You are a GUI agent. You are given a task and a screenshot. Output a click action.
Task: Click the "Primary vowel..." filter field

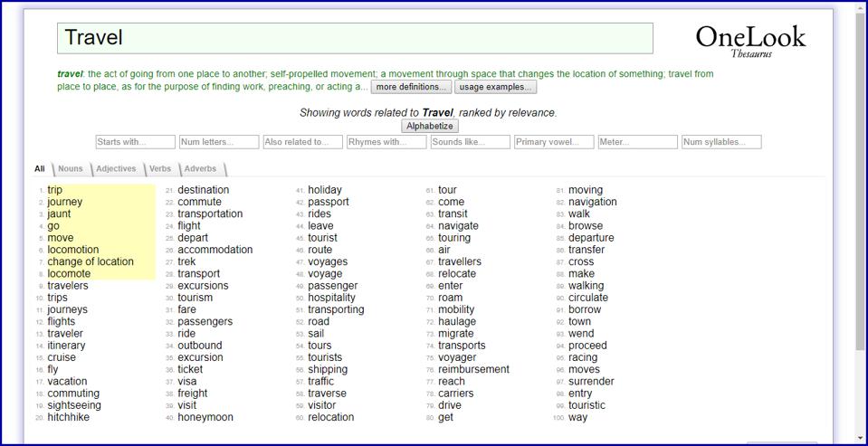coord(554,142)
